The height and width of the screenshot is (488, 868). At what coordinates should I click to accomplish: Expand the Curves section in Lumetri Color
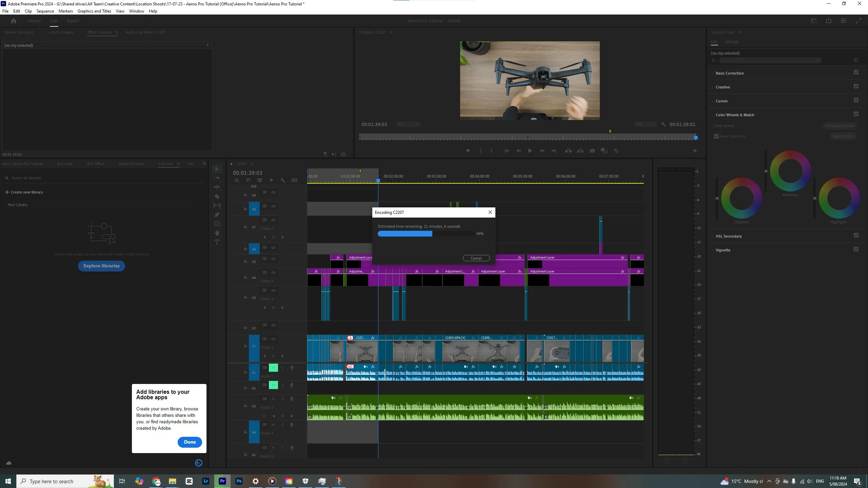[721, 101]
